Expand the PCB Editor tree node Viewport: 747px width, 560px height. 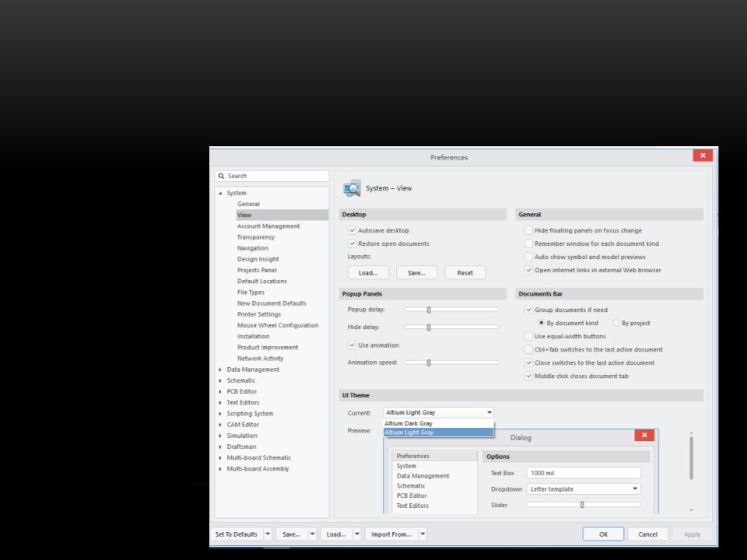(220, 391)
